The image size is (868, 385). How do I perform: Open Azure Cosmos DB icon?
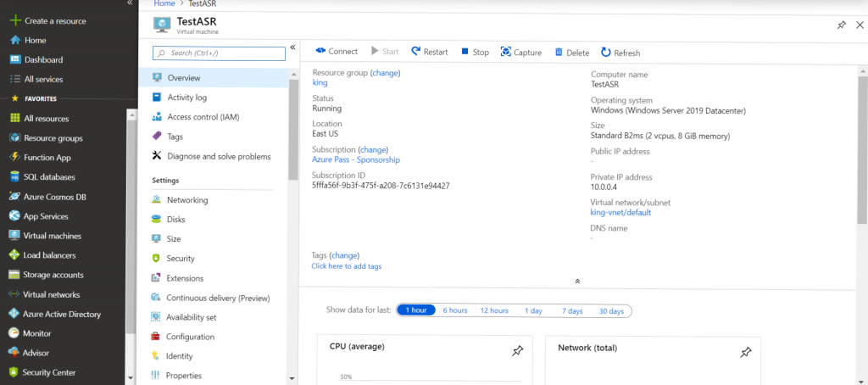coord(14,197)
